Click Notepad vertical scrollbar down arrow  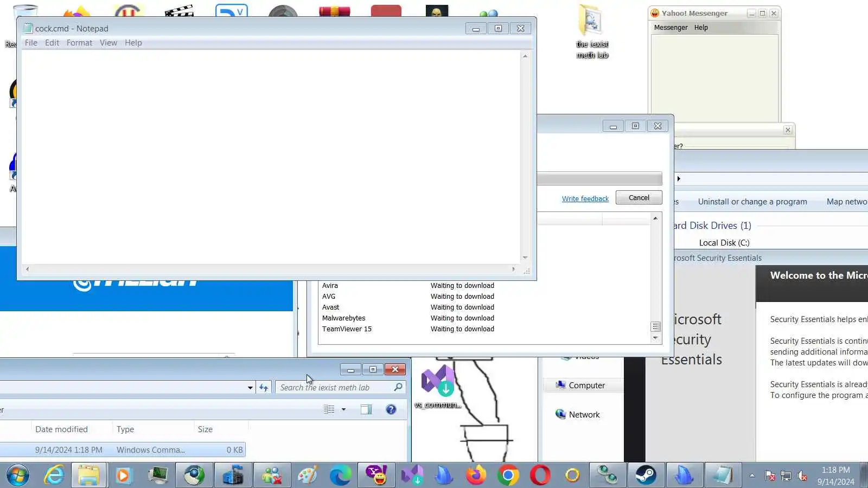pyautogui.click(x=525, y=258)
